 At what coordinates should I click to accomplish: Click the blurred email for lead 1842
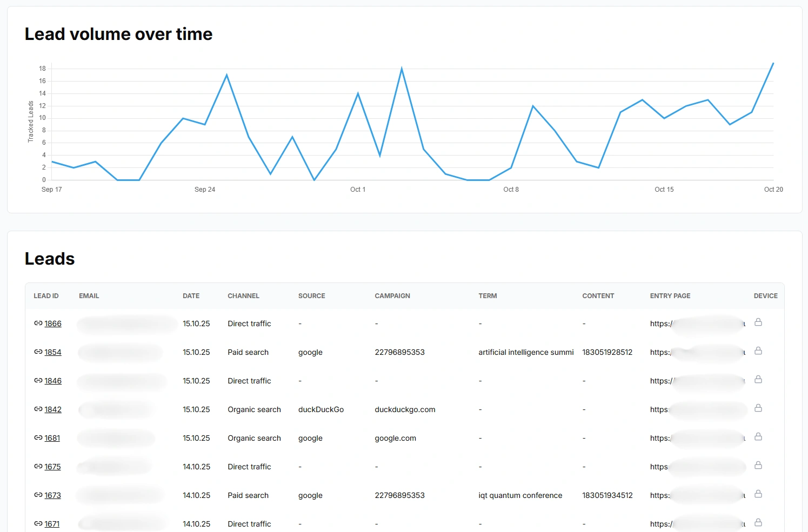click(x=116, y=409)
